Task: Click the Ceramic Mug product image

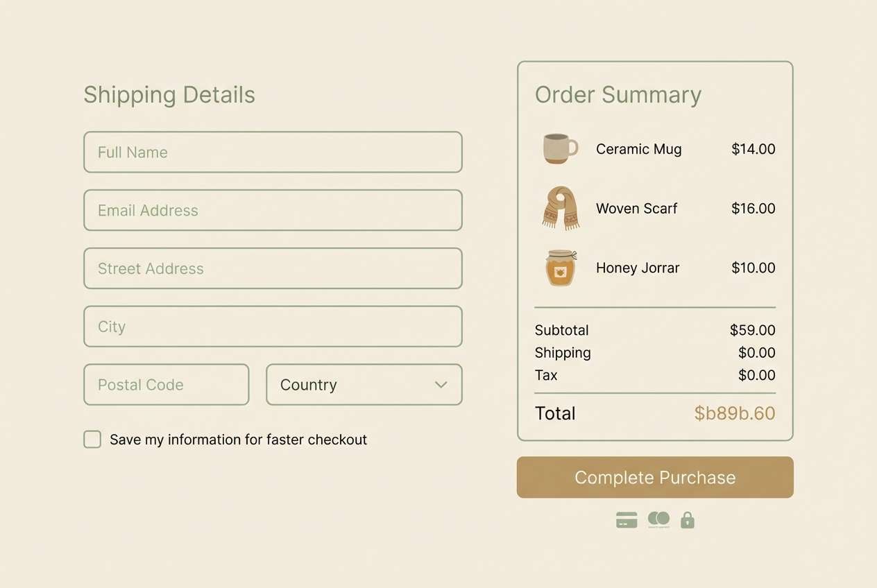Action: [x=559, y=148]
